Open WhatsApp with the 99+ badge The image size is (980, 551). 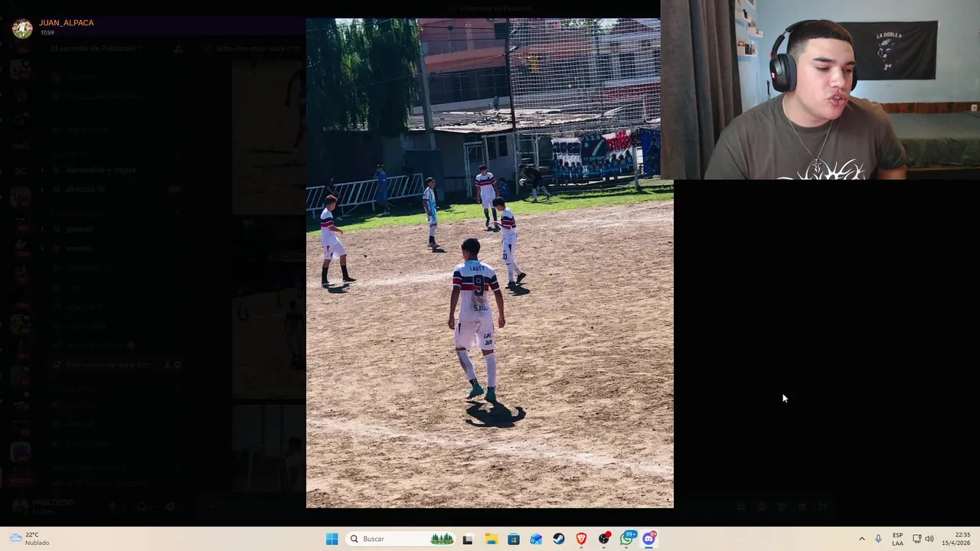click(627, 539)
